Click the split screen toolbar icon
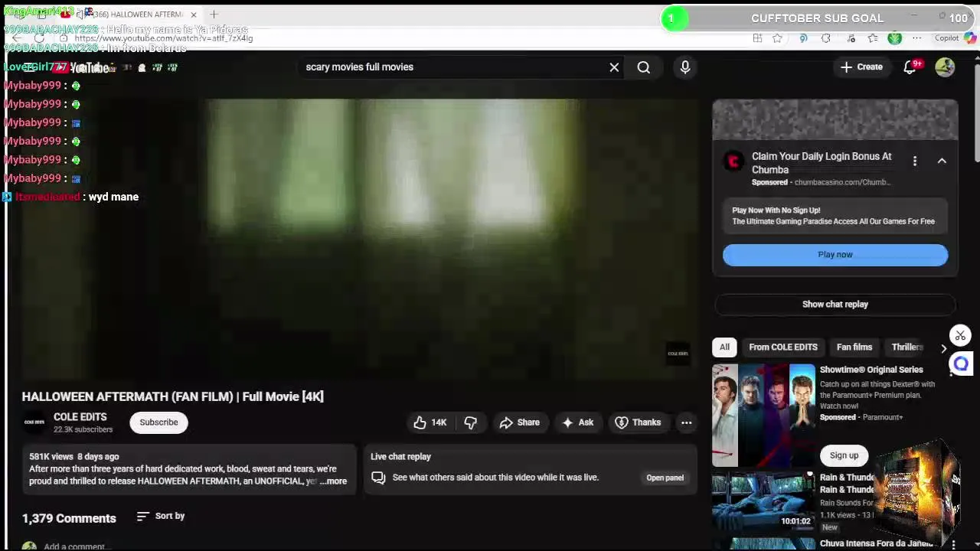980x551 pixels. pyautogui.click(x=757, y=38)
